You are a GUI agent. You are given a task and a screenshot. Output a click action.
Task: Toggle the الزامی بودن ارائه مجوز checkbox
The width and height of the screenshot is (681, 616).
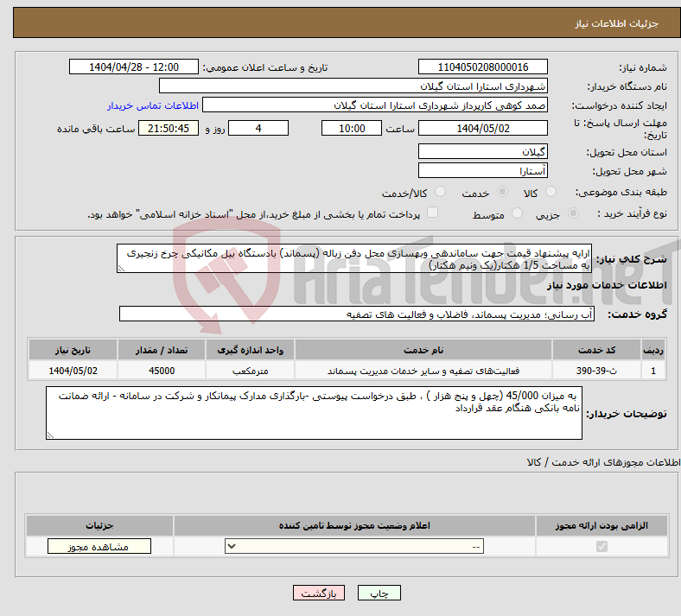pyautogui.click(x=601, y=546)
